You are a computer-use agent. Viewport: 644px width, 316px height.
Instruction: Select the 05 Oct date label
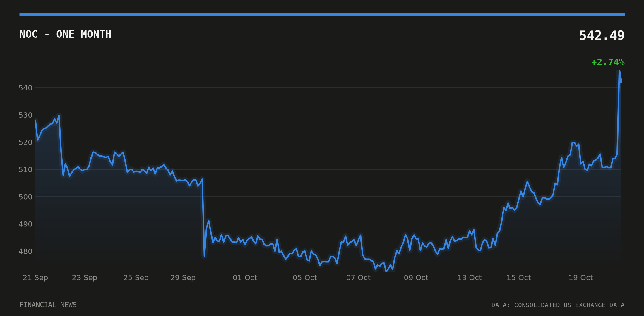[x=305, y=278]
